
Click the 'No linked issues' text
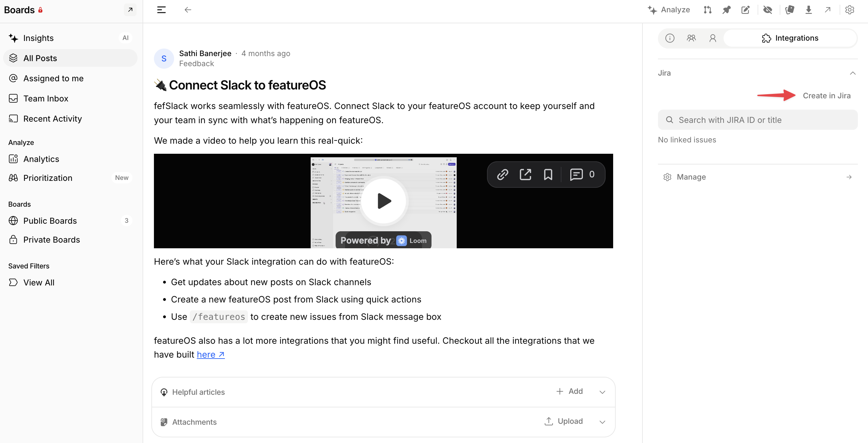[687, 140]
